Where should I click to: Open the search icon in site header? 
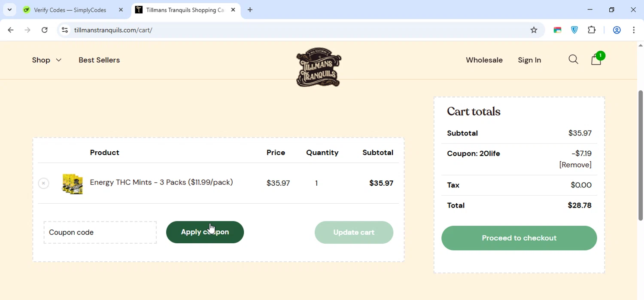pyautogui.click(x=573, y=60)
